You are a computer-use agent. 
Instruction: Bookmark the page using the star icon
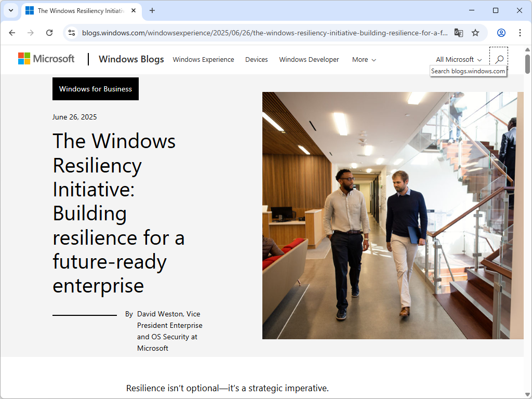(475, 32)
